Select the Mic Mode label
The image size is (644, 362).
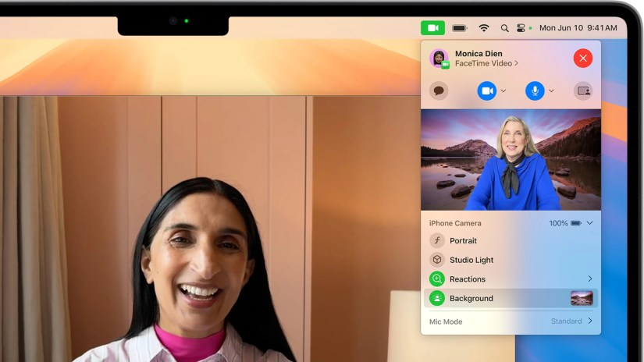click(x=446, y=321)
